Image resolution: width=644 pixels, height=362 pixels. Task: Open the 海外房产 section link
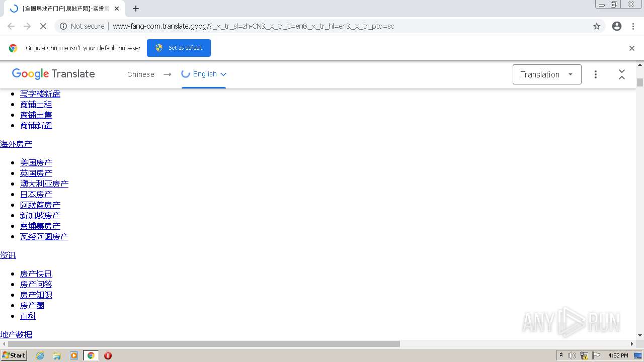click(x=16, y=144)
